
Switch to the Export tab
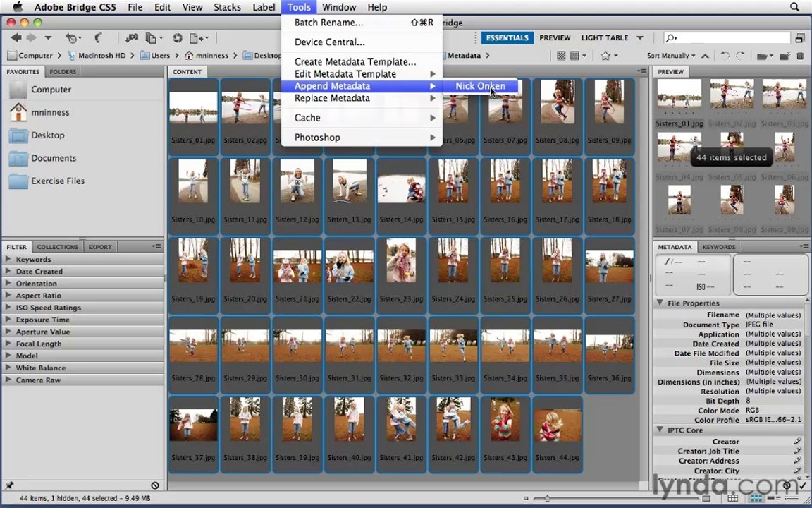coord(100,247)
